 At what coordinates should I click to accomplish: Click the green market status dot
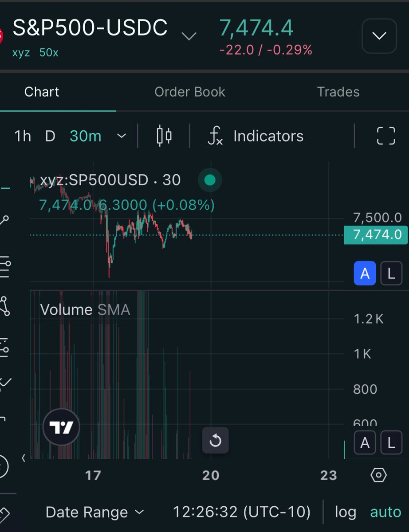tap(210, 180)
